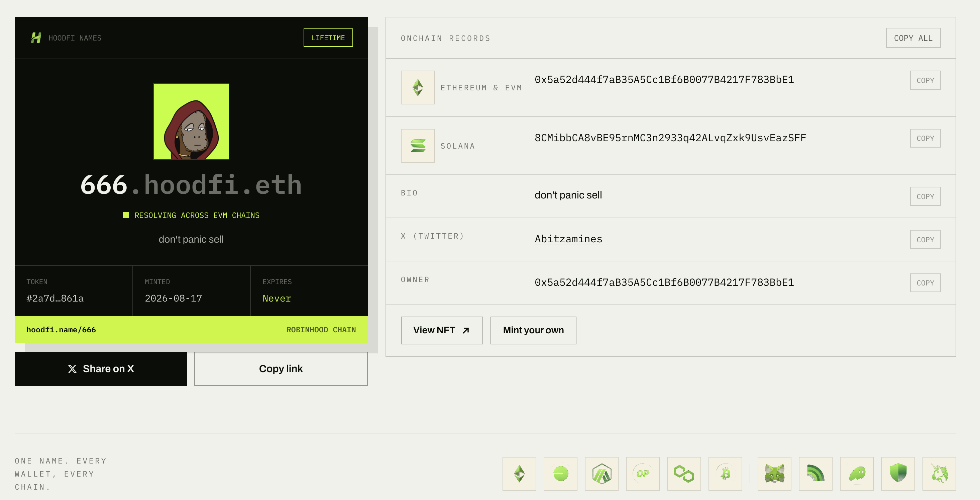Click the HOODFI NAMES header text
The image size is (980, 500).
click(75, 38)
